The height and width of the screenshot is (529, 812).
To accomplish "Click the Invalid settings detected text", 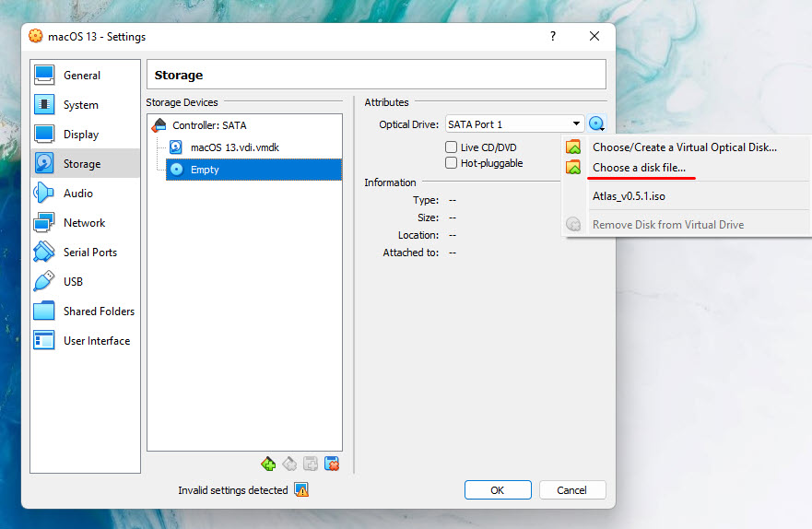I will tap(233, 490).
